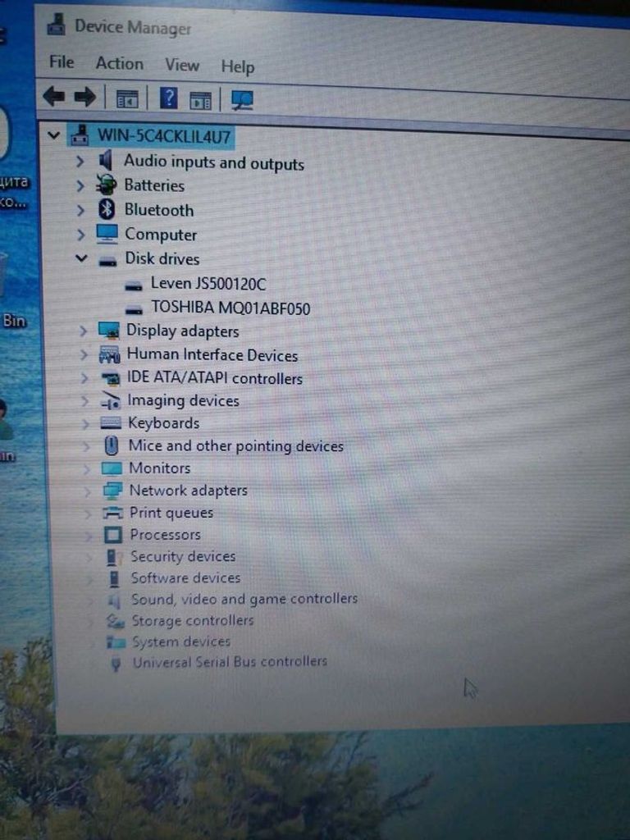The width and height of the screenshot is (630, 840).
Task: Select the Universal Serial Bus controllers item
Action: pos(230,662)
